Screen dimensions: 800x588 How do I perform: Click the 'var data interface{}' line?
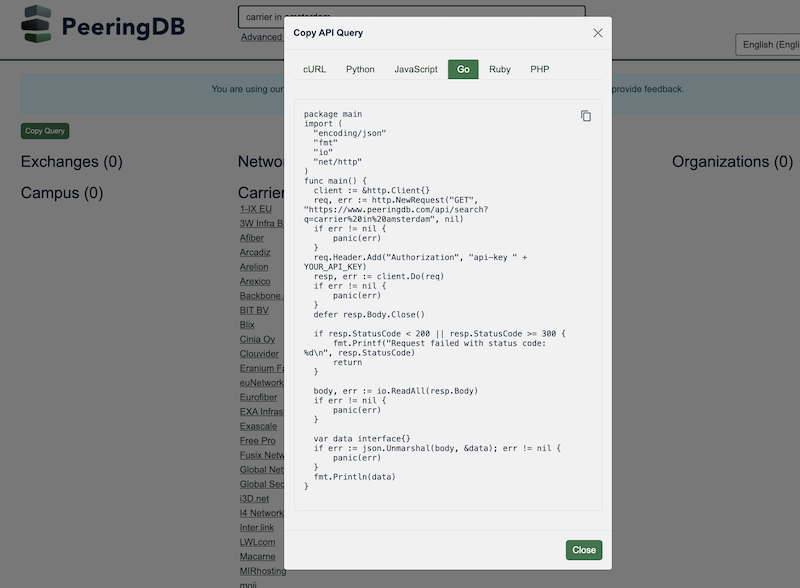(x=362, y=439)
